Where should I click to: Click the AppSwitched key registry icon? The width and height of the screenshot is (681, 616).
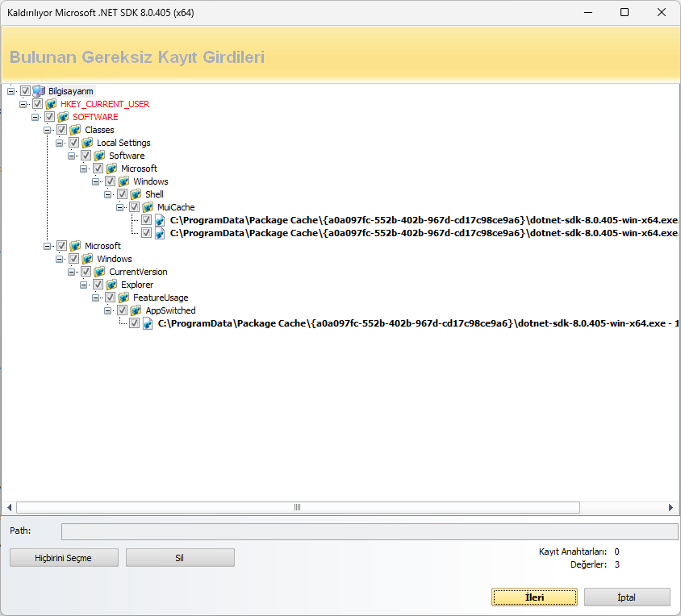coord(136,310)
